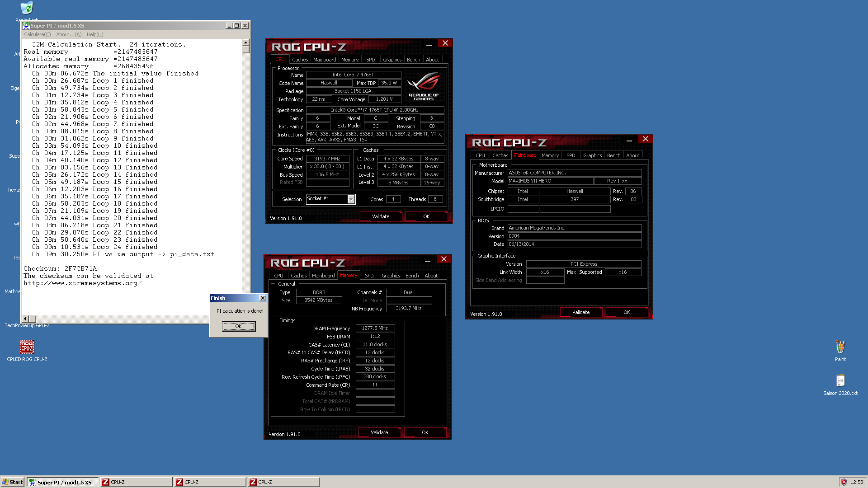This screenshot has height=488, width=868.
Task: Click the Start button on taskbar
Action: 13,482
